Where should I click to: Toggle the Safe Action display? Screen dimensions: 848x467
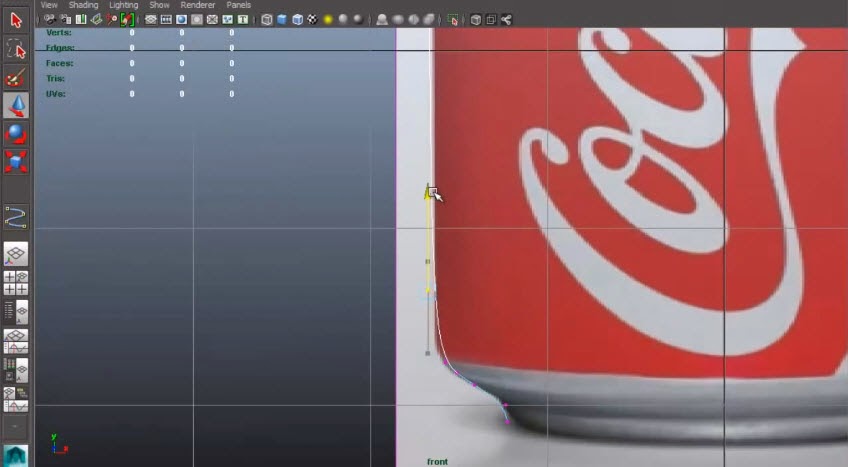pos(228,20)
